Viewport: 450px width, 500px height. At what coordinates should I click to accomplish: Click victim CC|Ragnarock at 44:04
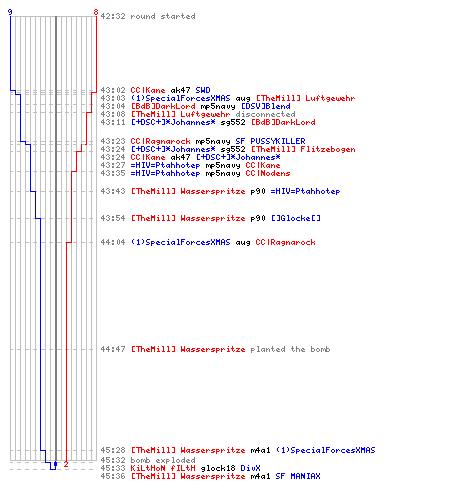[285, 242]
